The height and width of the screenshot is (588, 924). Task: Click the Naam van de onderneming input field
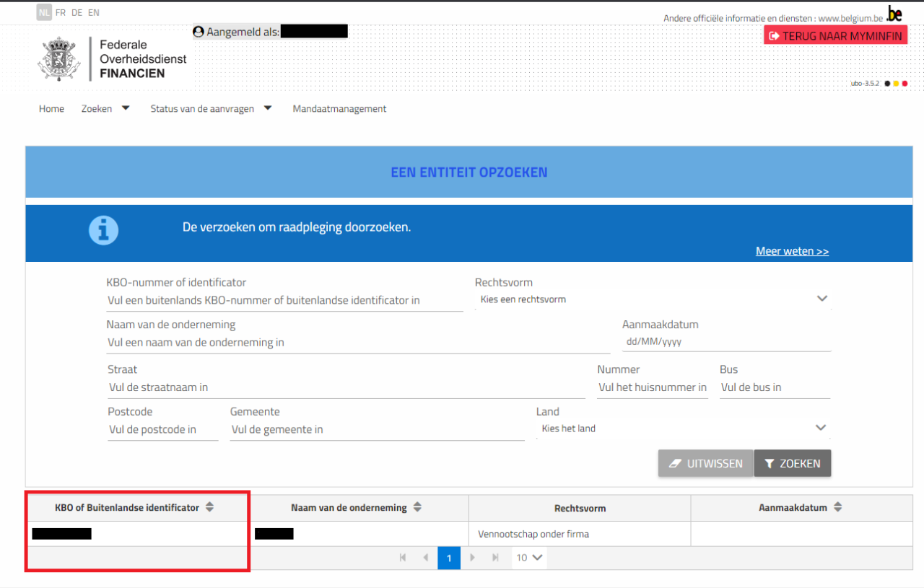358,343
